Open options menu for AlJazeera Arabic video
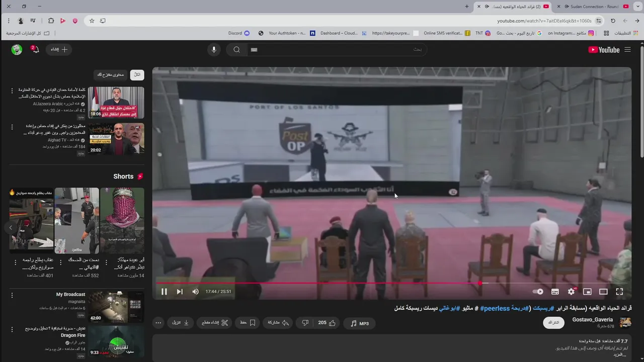Screen dimensions: 644x362 (12, 91)
